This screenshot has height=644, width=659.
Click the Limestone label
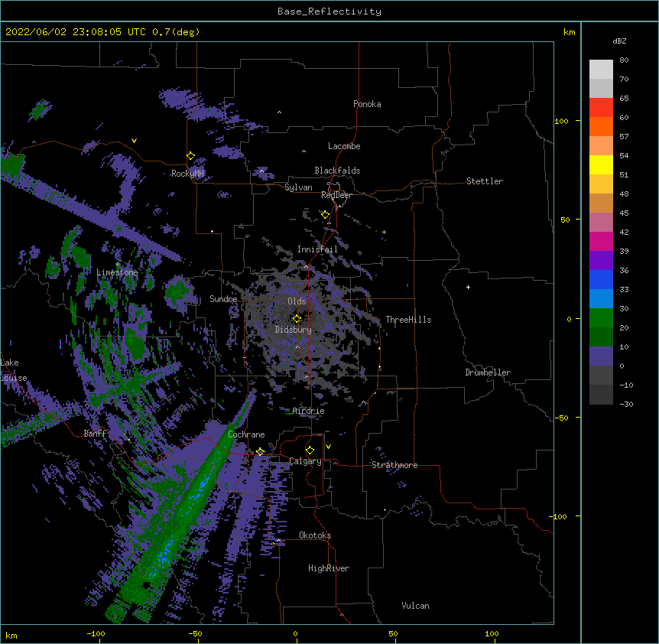click(117, 272)
